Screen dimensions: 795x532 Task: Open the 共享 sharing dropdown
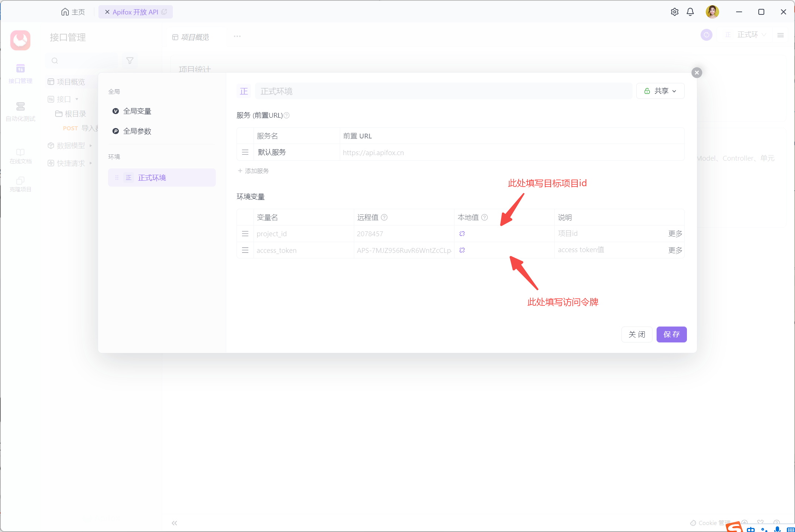point(660,91)
